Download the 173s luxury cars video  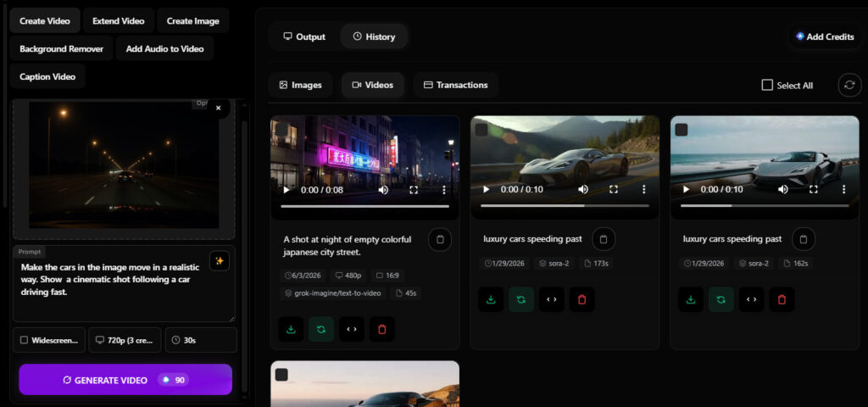pos(491,299)
